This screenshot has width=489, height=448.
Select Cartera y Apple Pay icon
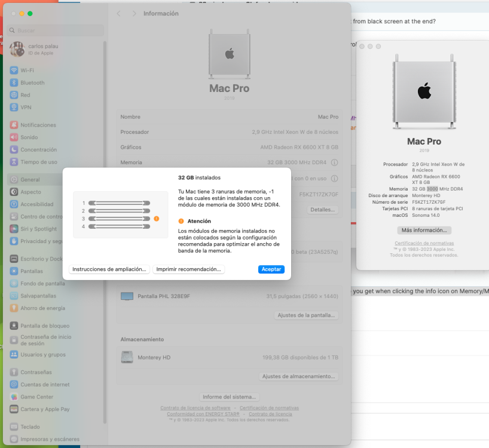pos(14,409)
